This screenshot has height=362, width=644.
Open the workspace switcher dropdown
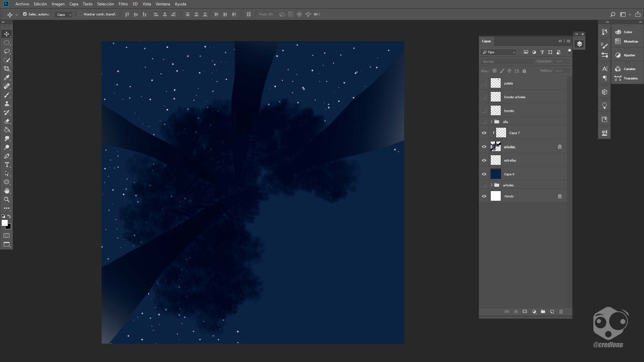(x=625, y=14)
